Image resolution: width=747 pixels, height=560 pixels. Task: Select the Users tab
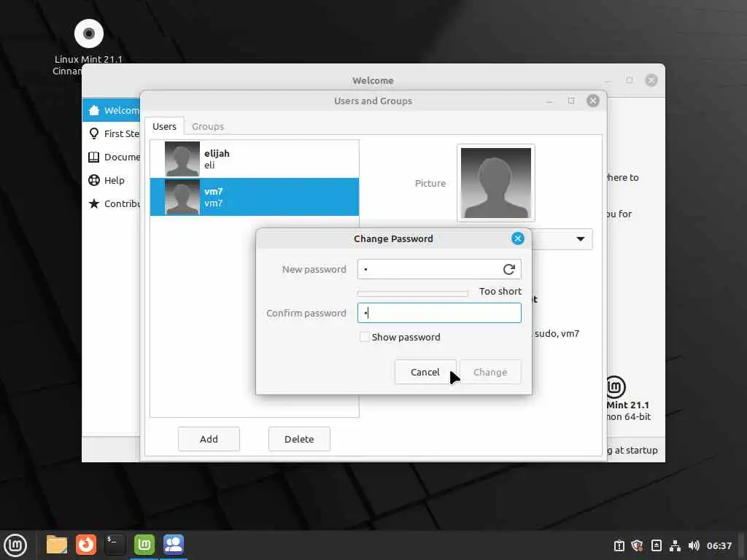point(164,127)
